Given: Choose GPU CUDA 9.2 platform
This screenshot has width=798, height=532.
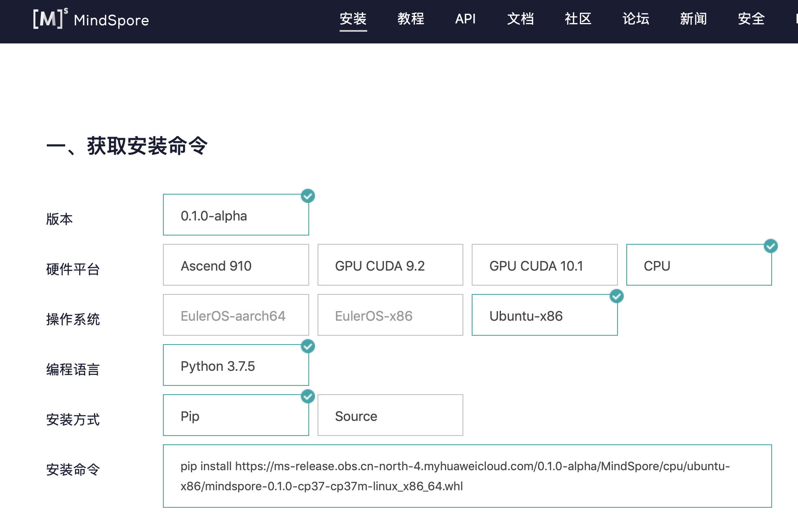Looking at the screenshot, I should [x=390, y=265].
